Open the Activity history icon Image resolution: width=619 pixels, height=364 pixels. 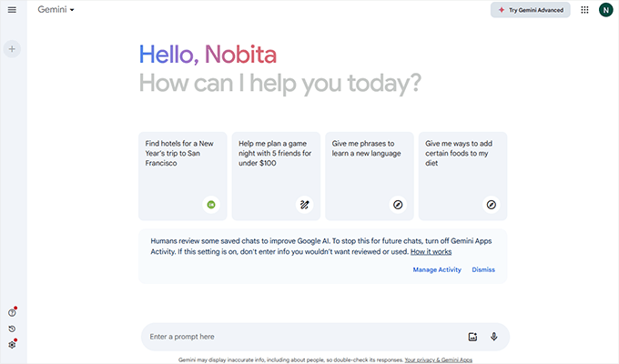point(12,329)
